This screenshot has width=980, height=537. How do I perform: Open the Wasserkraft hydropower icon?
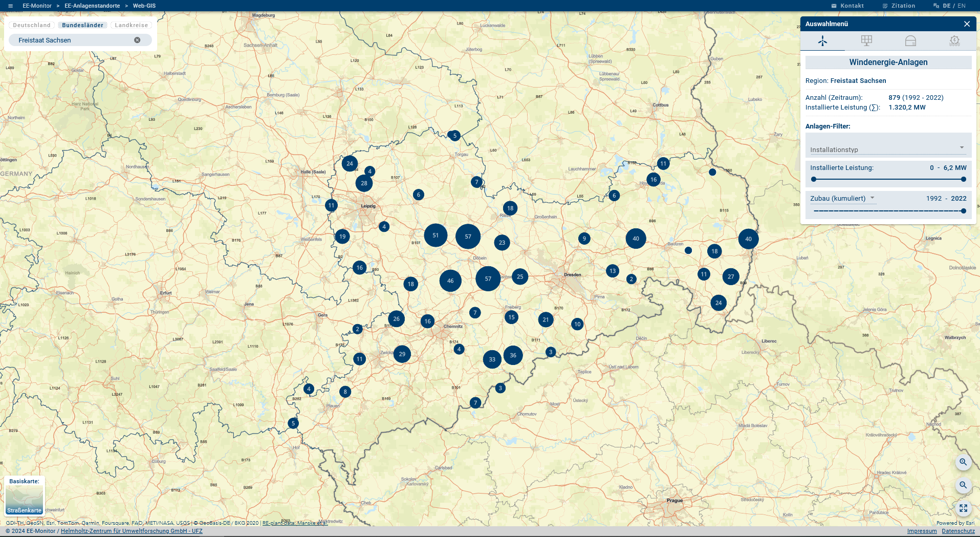point(954,41)
